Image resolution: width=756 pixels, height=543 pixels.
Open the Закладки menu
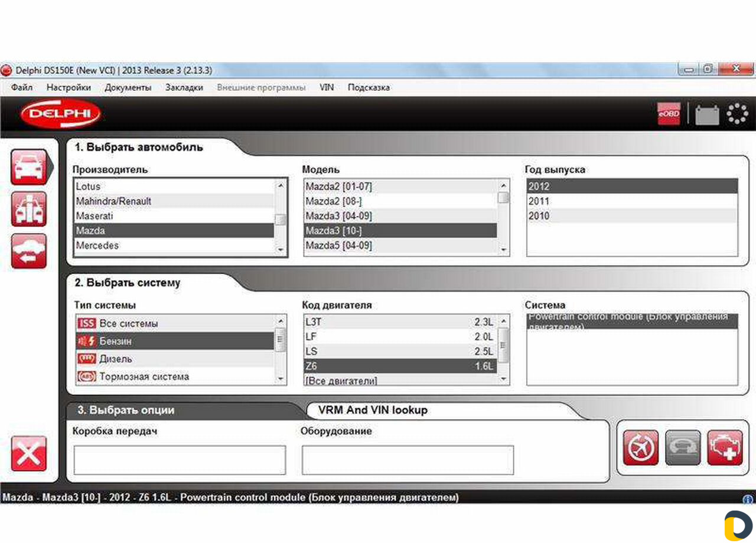click(184, 87)
